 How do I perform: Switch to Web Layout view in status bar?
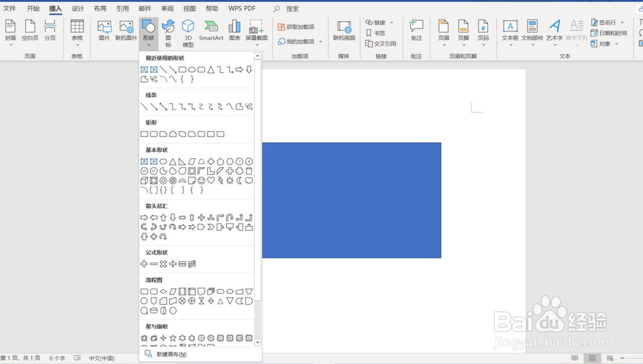coord(610,358)
